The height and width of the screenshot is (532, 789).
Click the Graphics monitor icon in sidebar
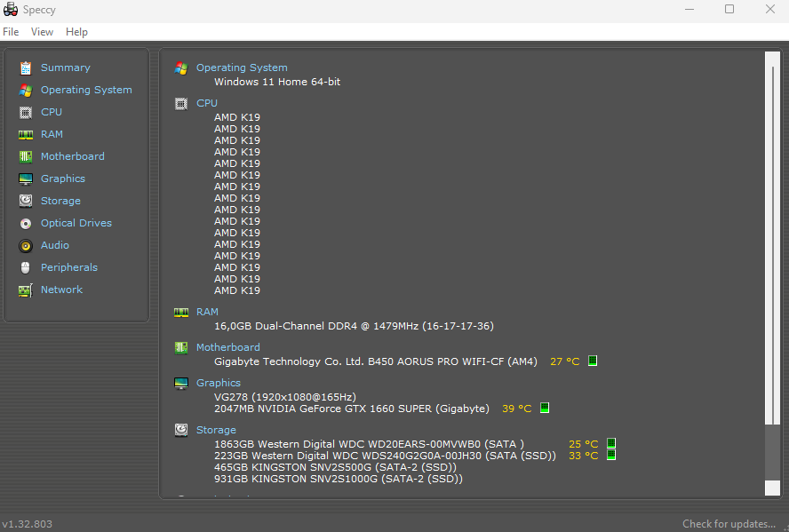coord(26,179)
